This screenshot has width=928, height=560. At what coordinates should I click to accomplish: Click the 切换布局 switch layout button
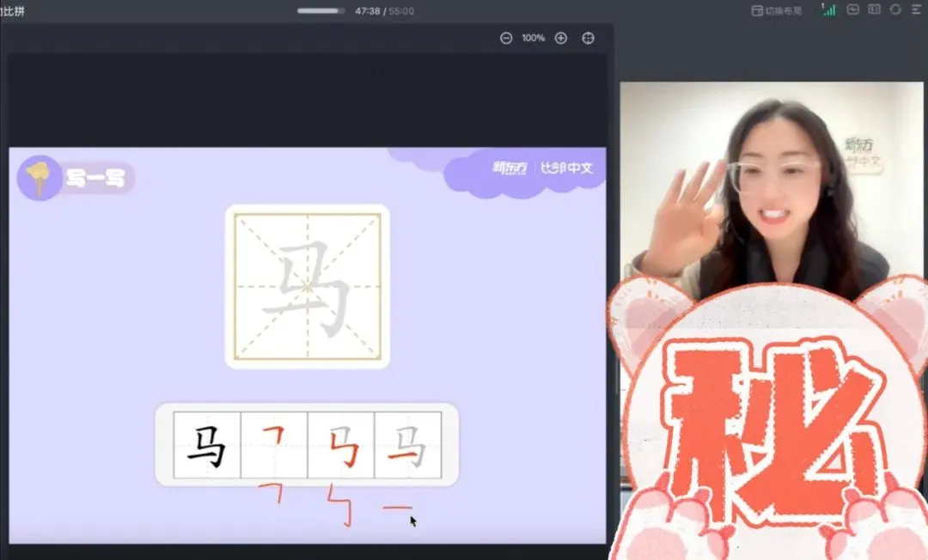[777, 10]
